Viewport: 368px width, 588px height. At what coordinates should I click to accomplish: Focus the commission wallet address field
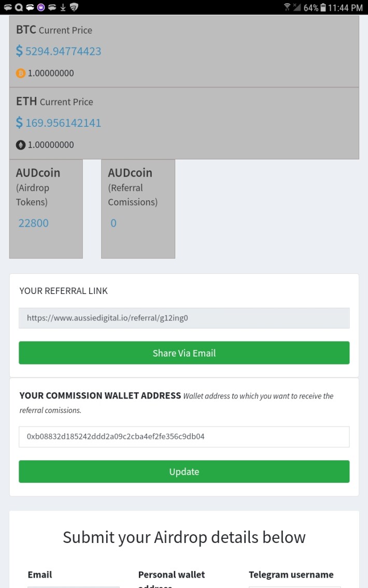coord(184,436)
